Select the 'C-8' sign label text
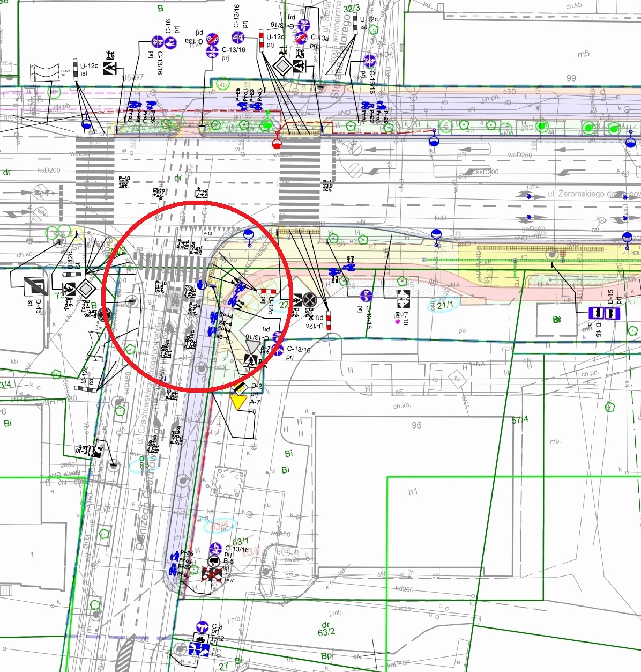Image resolution: width=641 pixels, height=672 pixels. click(217, 626)
